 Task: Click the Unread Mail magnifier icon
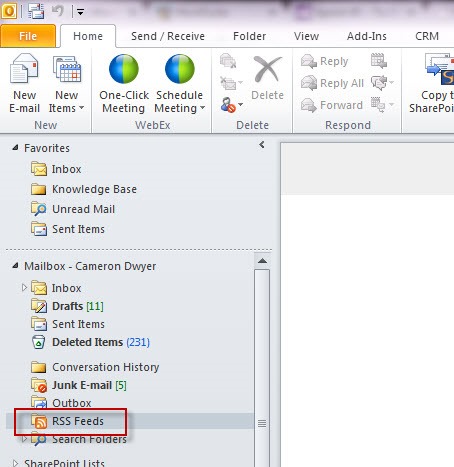click(x=39, y=209)
